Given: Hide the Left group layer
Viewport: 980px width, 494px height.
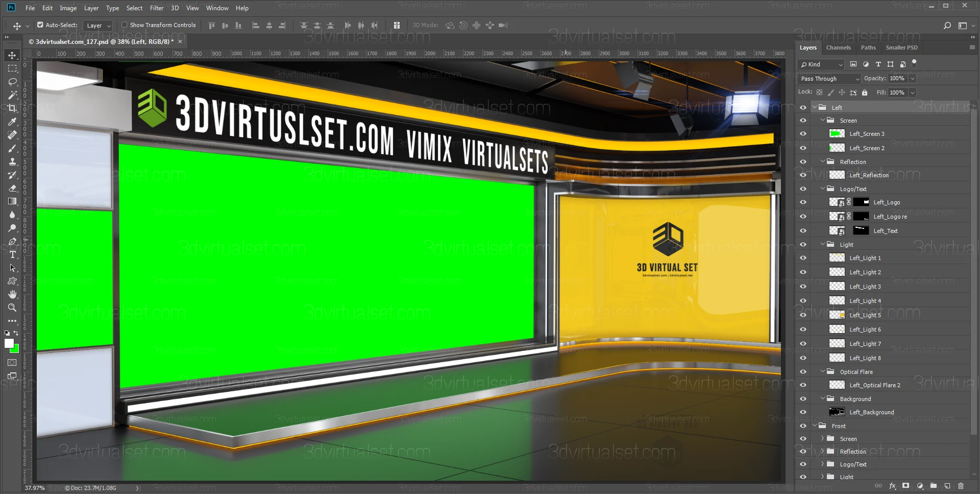Looking at the screenshot, I should (x=803, y=107).
